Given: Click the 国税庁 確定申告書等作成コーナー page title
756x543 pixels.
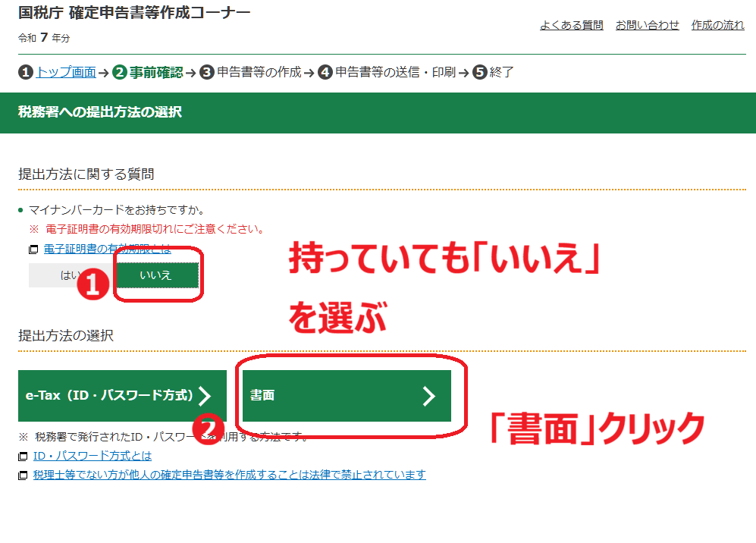Looking at the screenshot, I should click(134, 13).
